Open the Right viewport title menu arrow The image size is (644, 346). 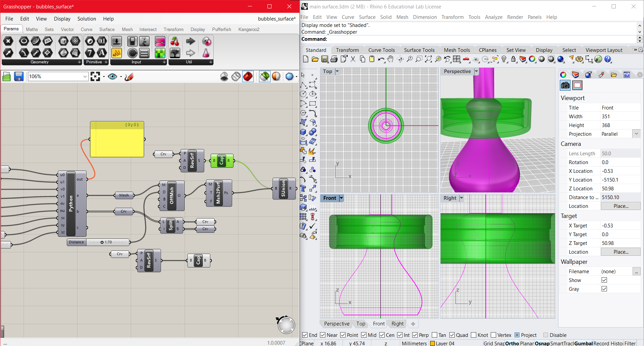click(461, 198)
